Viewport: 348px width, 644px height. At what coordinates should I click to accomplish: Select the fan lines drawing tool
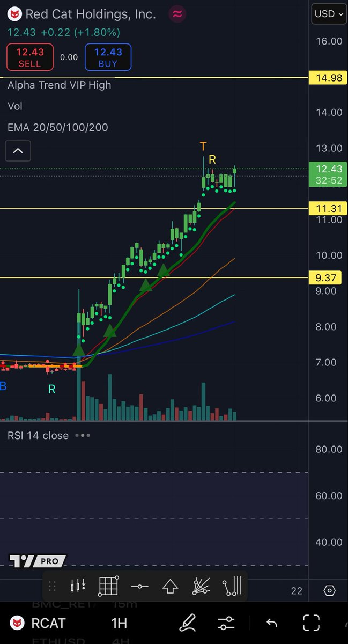click(x=201, y=586)
